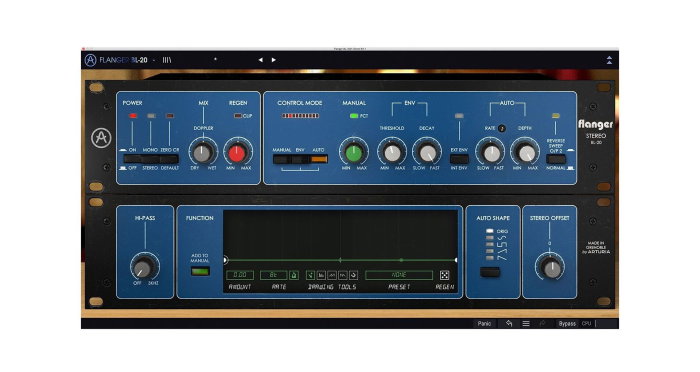Click the Rate sync note button
This screenshot has height=372, width=700.
point(501,128)
